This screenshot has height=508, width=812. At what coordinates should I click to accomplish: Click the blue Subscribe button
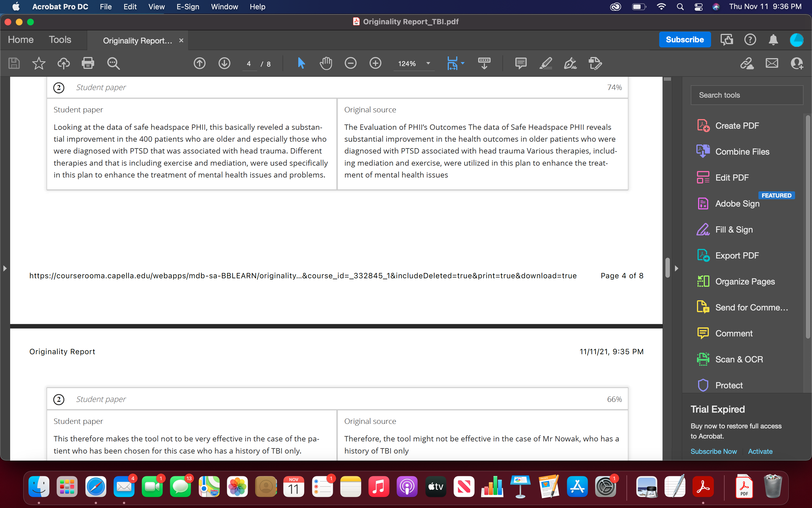(685, 40)
